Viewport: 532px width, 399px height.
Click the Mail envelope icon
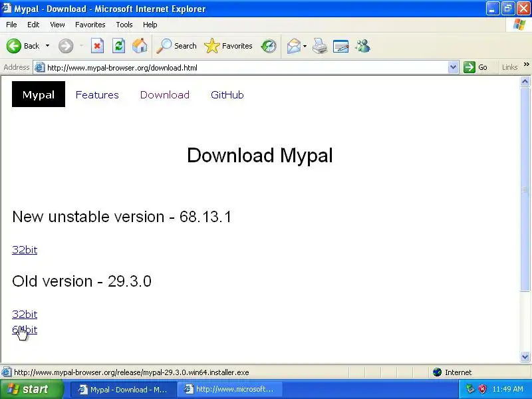294,46
